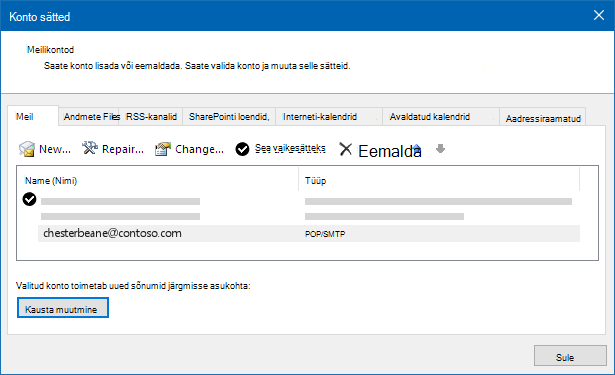Click the Eemalda remove button text

pyautogui.click(x=390, y=151)
